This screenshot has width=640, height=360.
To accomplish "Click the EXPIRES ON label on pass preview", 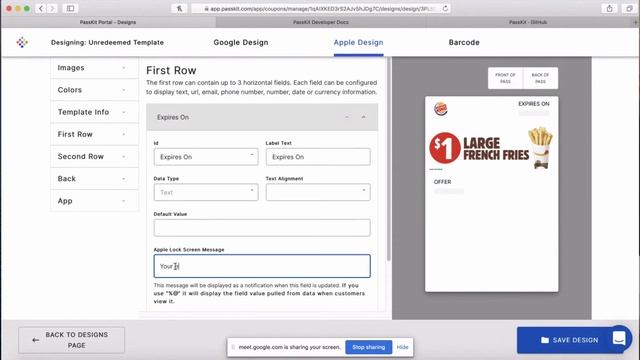I will 533,104.
